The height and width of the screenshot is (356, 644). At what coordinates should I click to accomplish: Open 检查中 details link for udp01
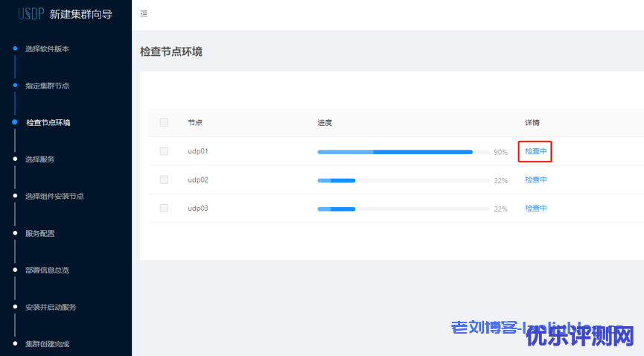pos(535,151)
